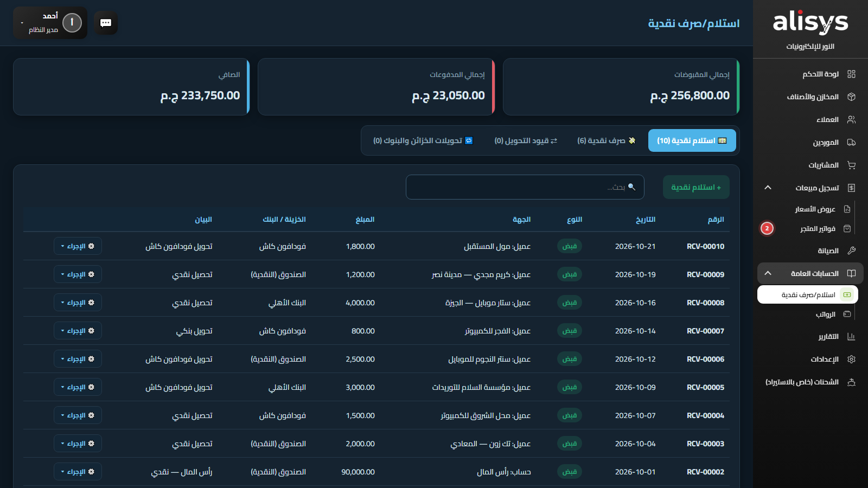
Task: Click the box icon for المخازن والأصناف
Action: tap(851, 97)
